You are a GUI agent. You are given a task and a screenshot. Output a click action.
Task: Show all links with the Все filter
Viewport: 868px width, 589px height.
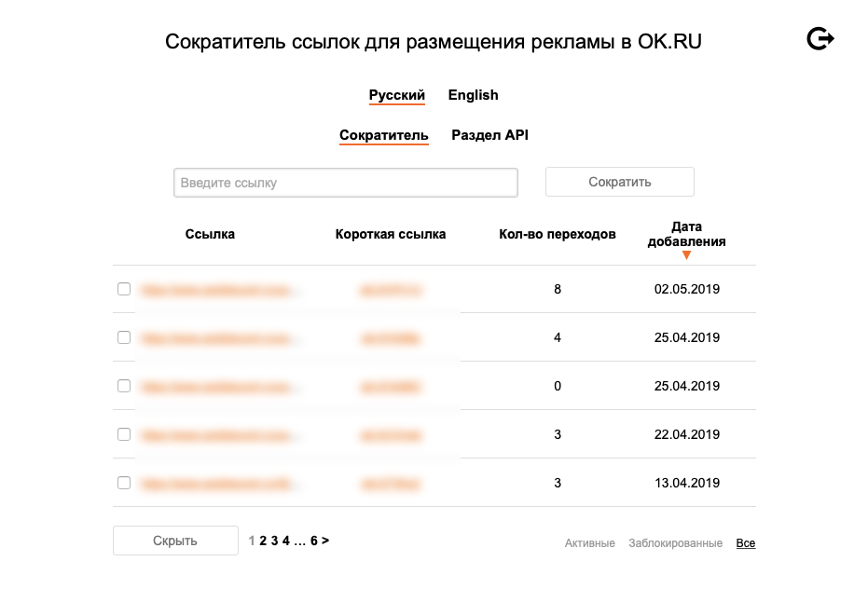pyautogui.click(x=746, y=543)
